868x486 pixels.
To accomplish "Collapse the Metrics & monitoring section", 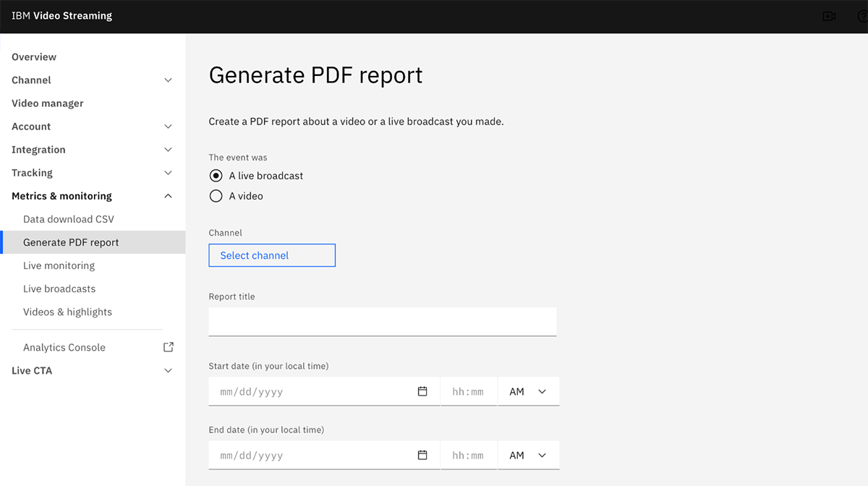I will click(169, 196).
